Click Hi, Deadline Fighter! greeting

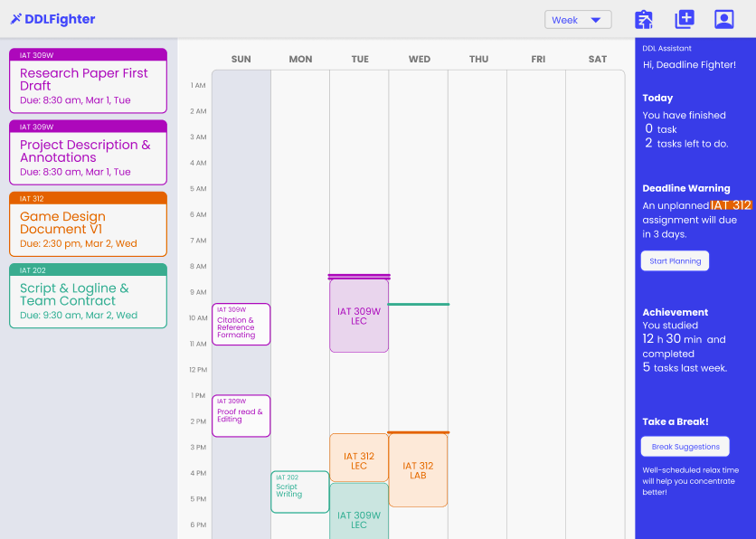(x=689, y=64)
